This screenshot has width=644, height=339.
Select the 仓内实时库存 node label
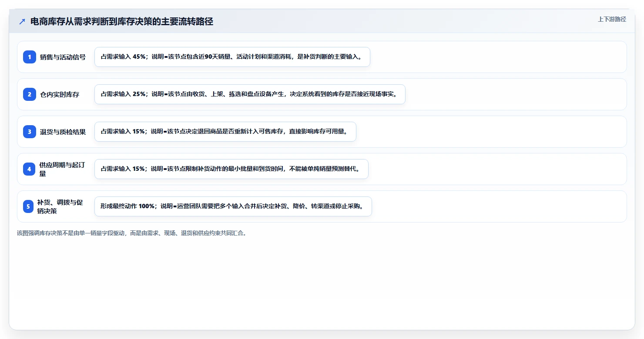[60, 94]
